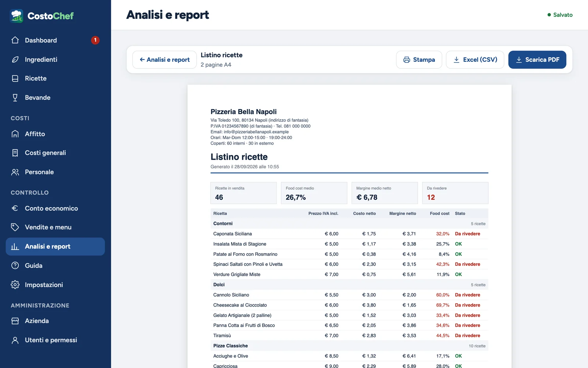Click the Dashboard notification badge
Viewport: 588px width, 368px height.
(x=95, y=40)
